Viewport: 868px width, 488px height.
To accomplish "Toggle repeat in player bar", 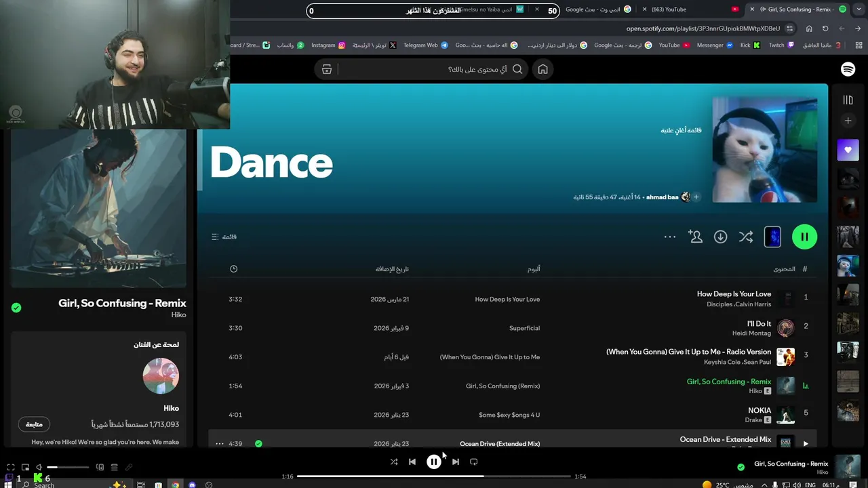I will (473, 462).
